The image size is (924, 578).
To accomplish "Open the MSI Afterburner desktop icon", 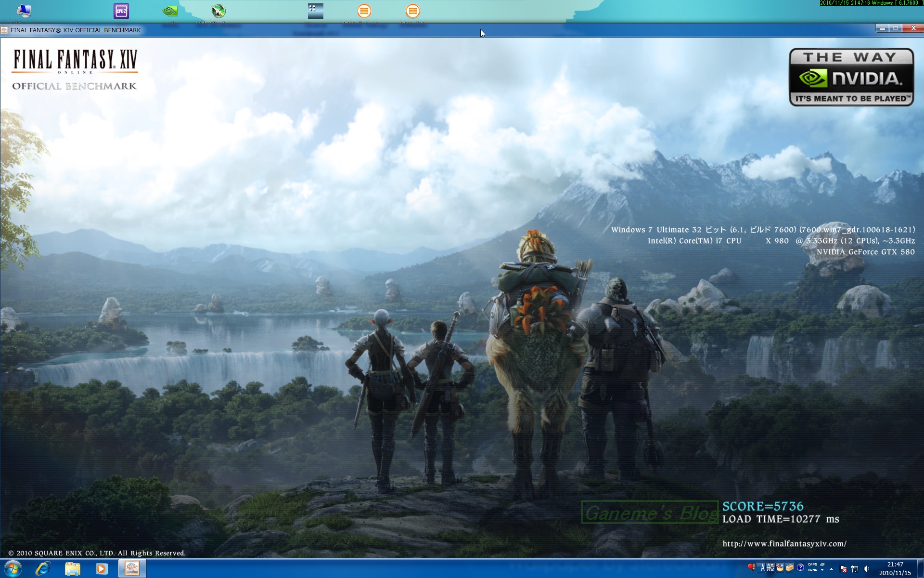I will [x=218, y=11].
